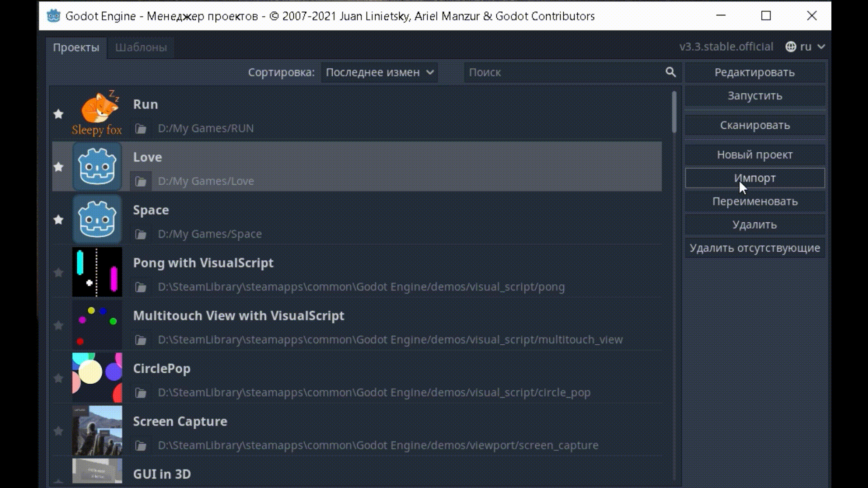Open folder icon for Run project
This screenshot has width=868, height=488.
tap(141, 129)
